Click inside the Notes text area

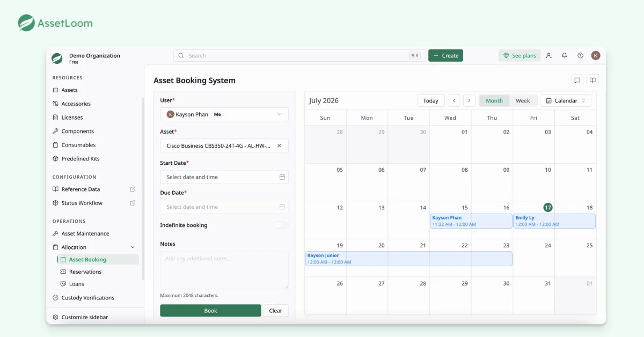coord(224,271)
